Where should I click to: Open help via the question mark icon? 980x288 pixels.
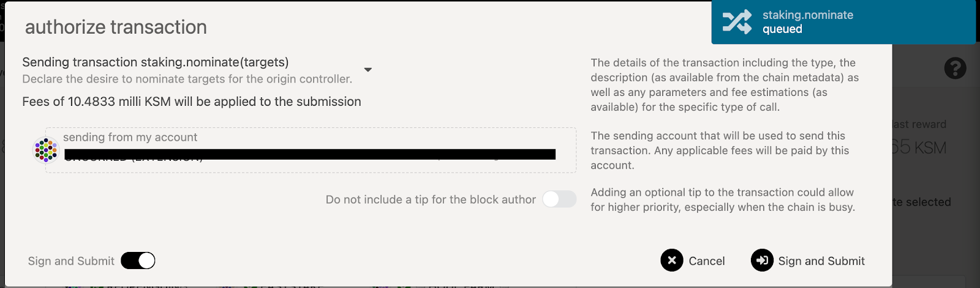coord(955,68)
